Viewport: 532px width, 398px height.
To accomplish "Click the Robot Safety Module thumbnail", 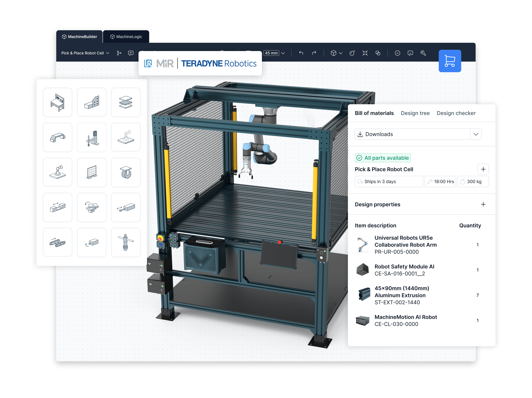I will click(362, 270).
